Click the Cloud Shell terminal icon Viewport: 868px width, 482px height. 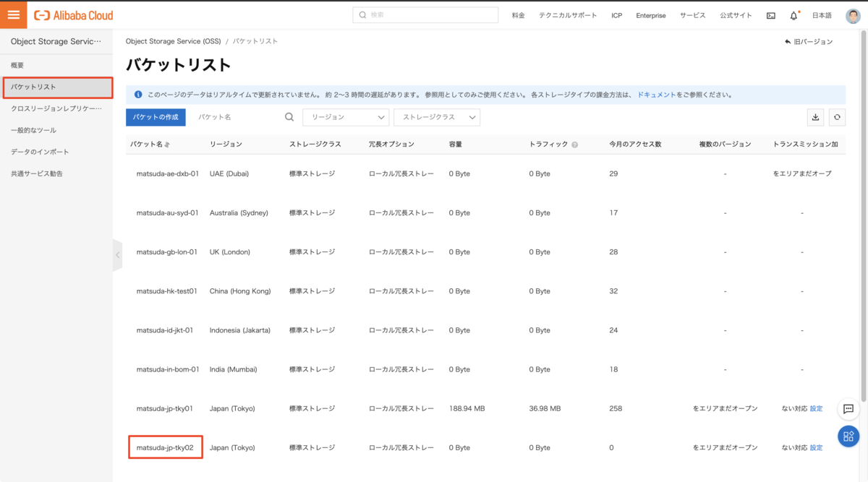pos(771,15)
